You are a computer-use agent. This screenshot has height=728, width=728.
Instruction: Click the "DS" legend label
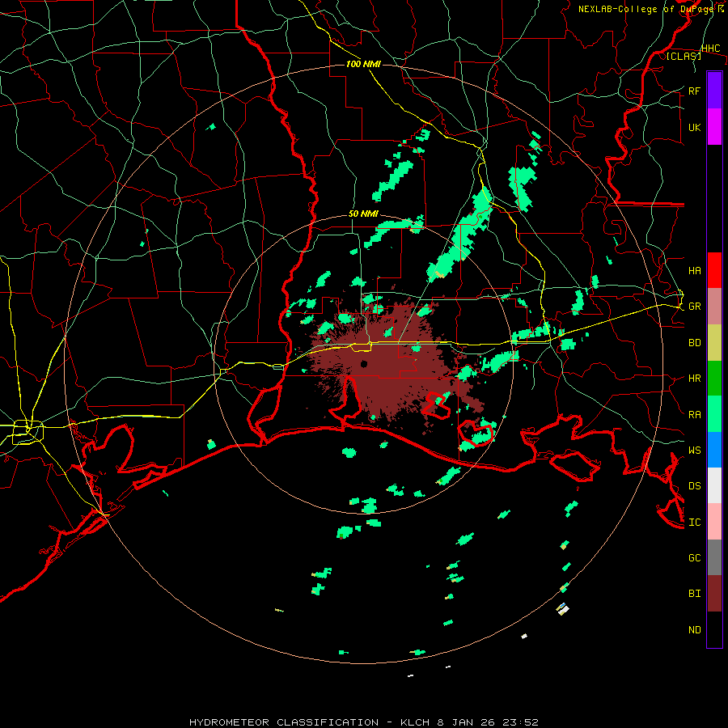pyautogui.click(x=694, y=486)
